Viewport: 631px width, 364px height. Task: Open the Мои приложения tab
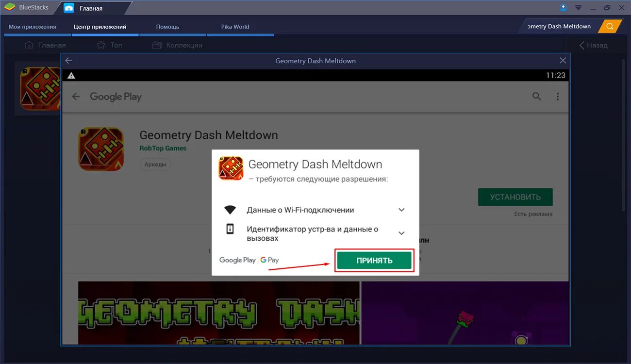pos(33,27)
